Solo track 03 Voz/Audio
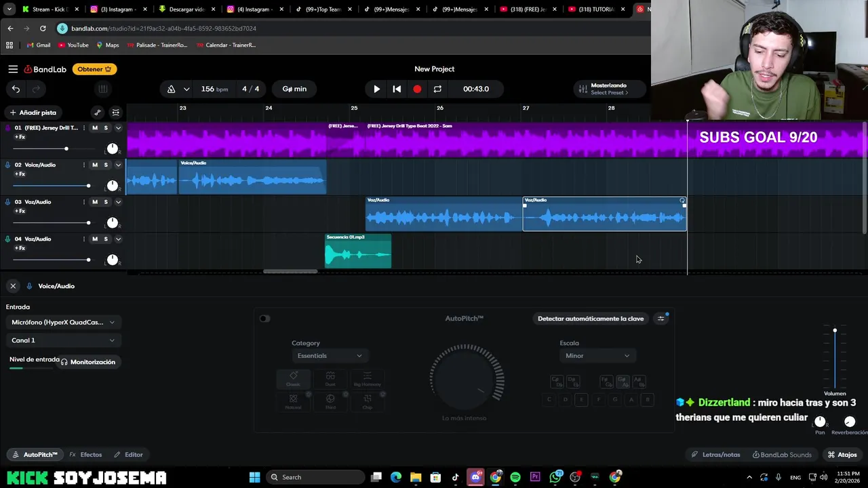This screenshot has height=488, width=868. tap(106, 202)
